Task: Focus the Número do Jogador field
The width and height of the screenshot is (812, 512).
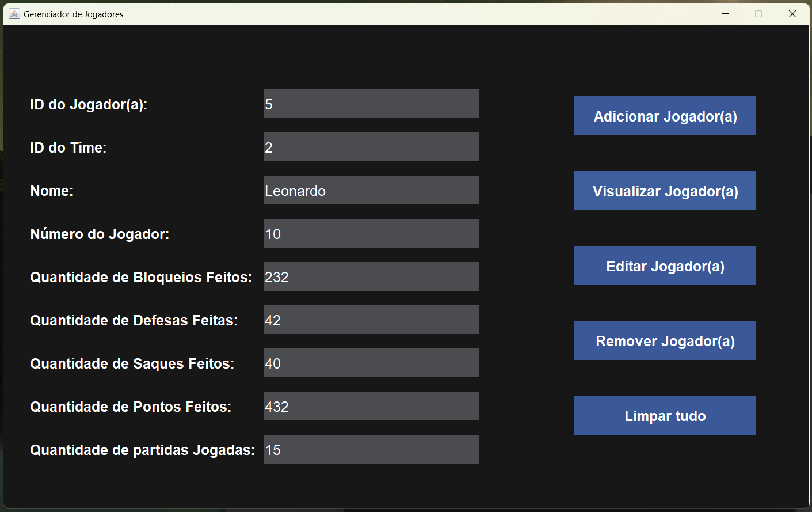Action: click(x=371, y=233)
